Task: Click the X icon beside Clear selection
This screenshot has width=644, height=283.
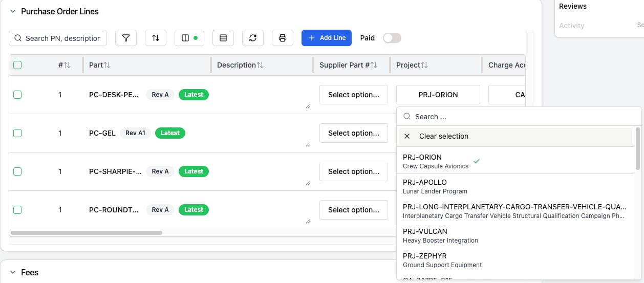Action: [407, 136]
